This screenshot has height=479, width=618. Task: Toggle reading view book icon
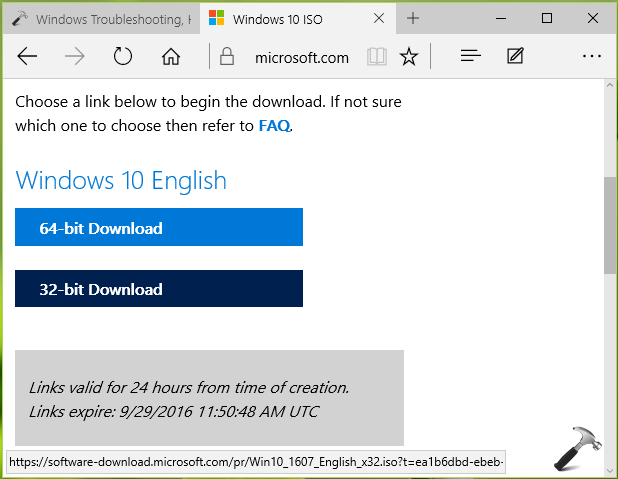pyautogui.click(x=376, y=56)
